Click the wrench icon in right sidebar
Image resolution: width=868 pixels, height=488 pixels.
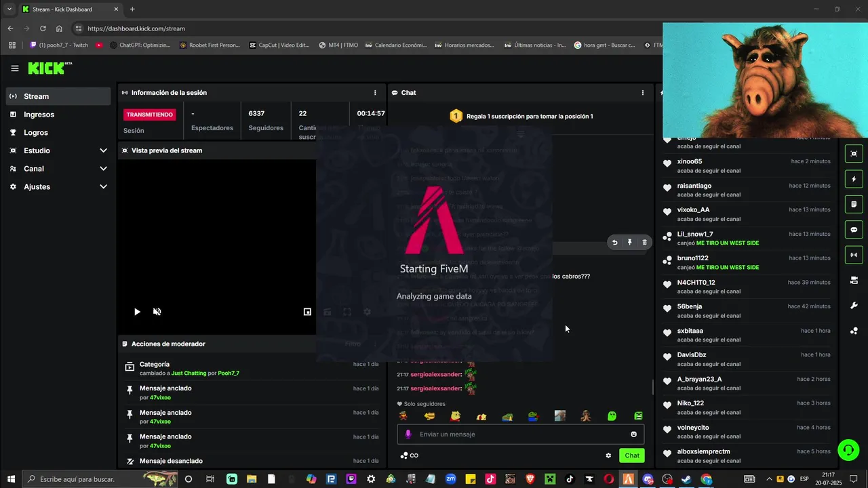pos(854,306)
